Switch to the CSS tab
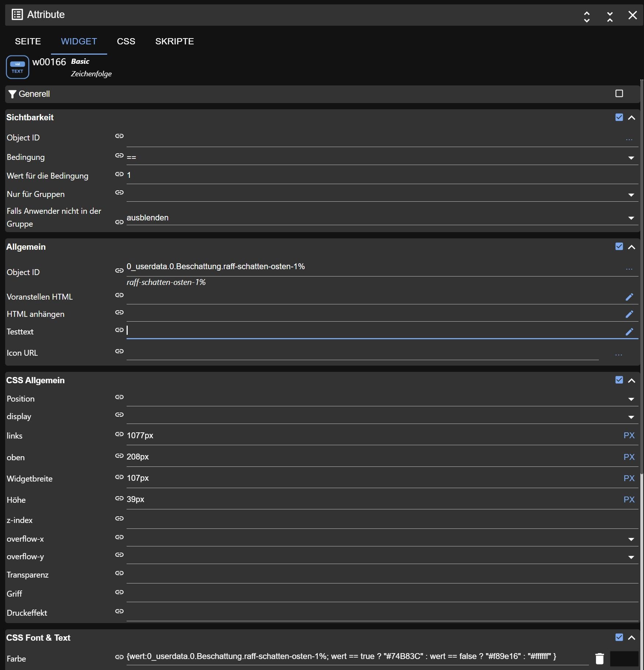 126,41
